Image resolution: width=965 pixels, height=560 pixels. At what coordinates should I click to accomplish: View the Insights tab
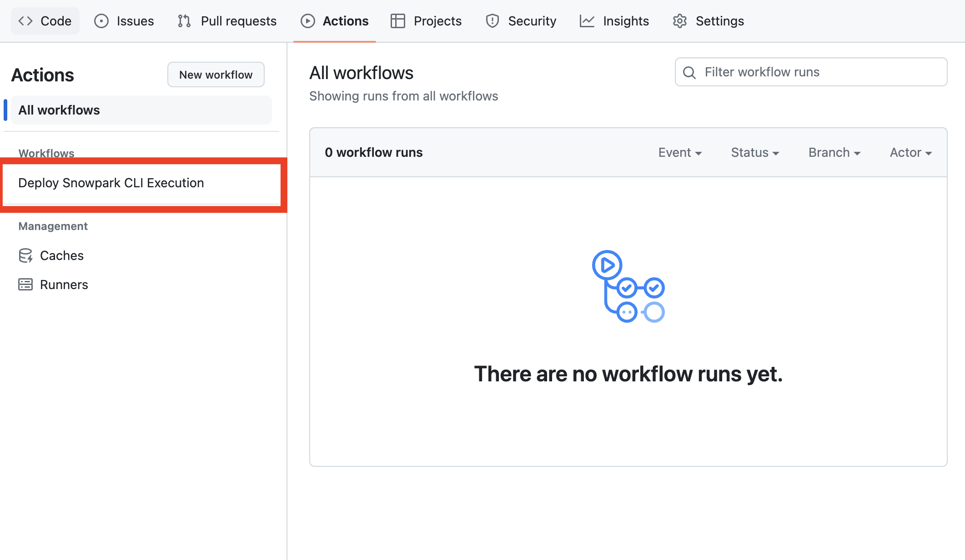(x=614, y=21)
